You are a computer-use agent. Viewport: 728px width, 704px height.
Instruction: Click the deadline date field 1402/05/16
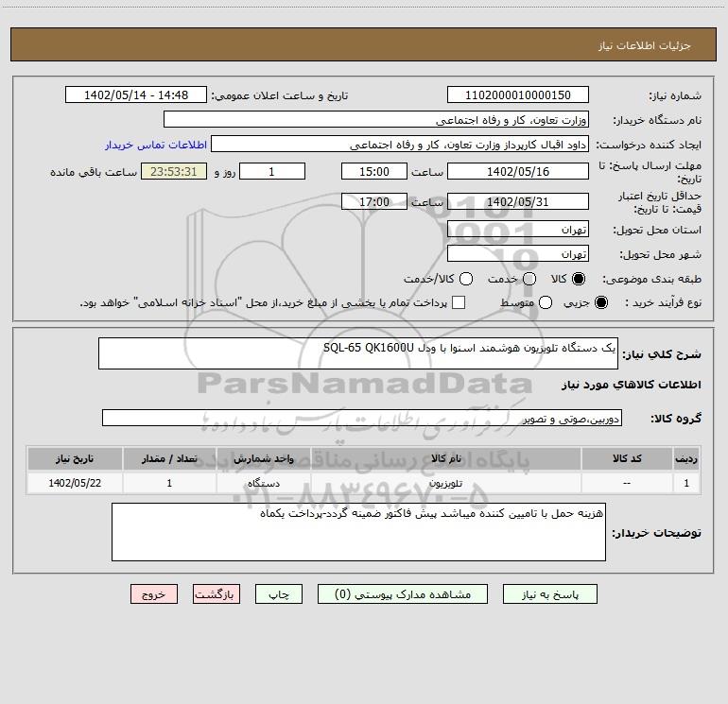pyautogui.click(x=518, y=171)
